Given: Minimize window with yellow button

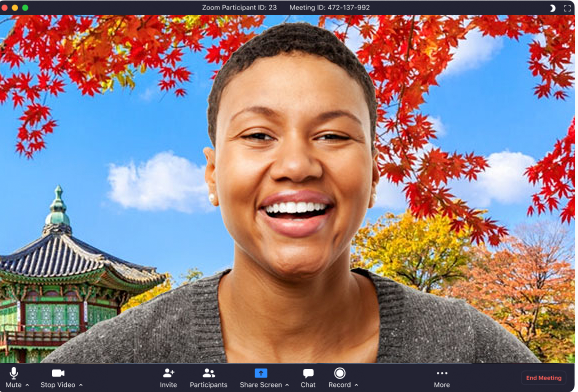Looking at the screenshot, I should [x=15, y=8].
